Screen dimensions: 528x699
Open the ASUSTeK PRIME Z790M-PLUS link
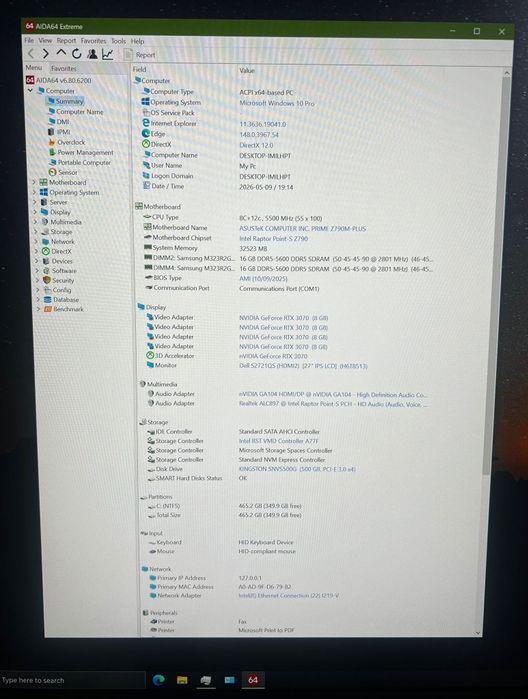coord(302,229)
